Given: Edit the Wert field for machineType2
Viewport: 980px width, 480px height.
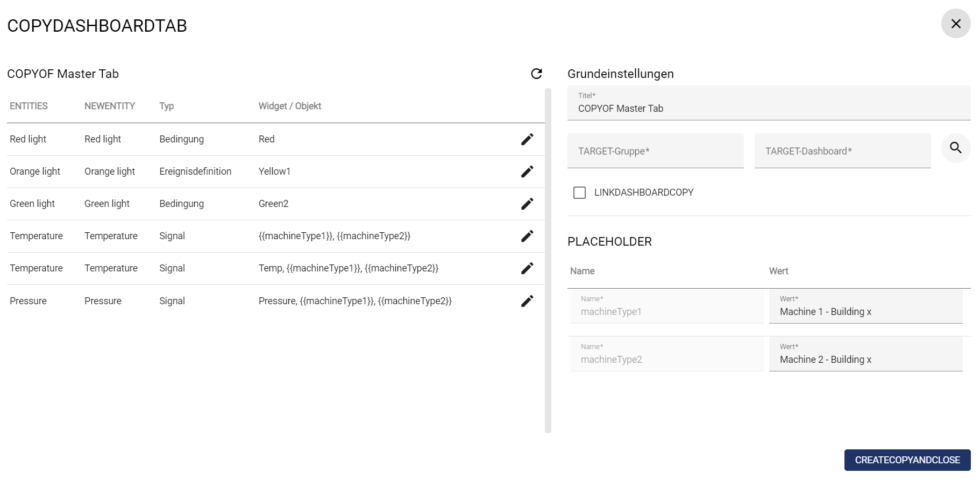Looking at the screenshot, I should [x=865, y=360].
